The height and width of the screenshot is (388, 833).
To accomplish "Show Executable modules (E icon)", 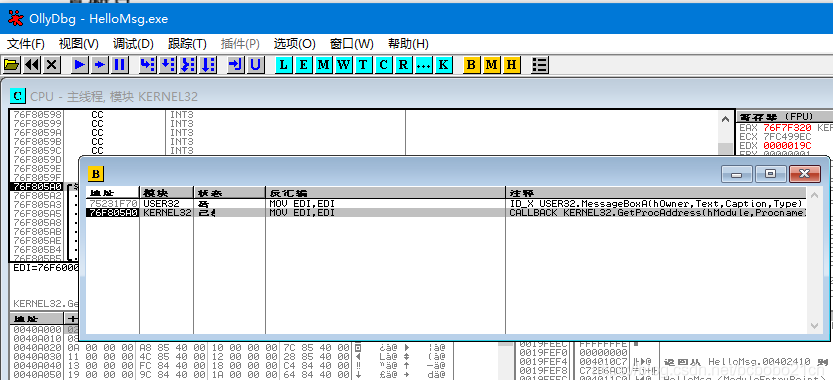I will [x=303, y=65].
